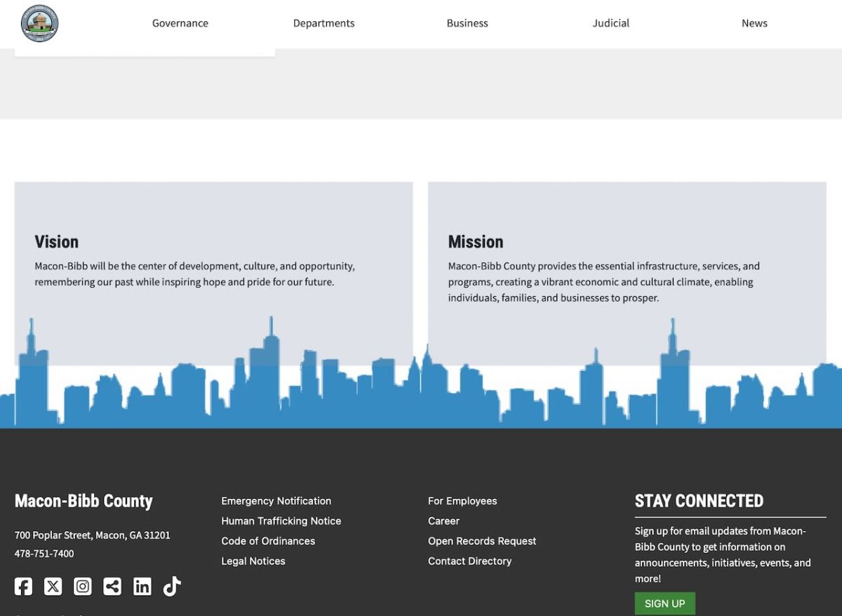This screenshot has height=616, width=842.
Task: Open the Governance menu
Action: [x=180, y=23]
